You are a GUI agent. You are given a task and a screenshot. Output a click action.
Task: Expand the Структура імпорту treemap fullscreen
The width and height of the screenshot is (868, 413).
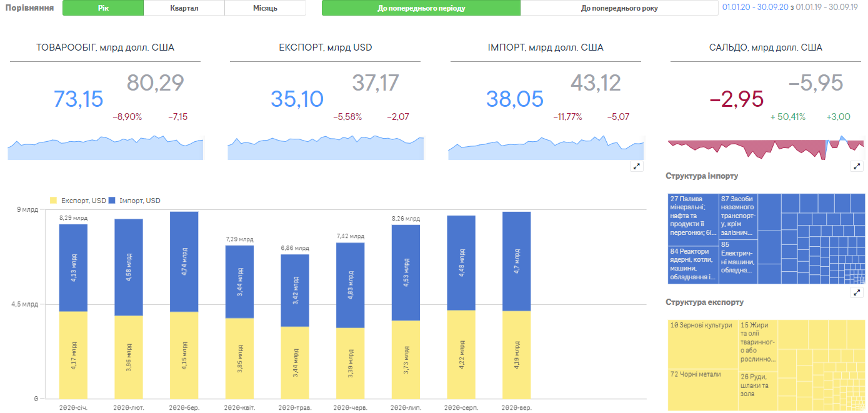(857, 292)
